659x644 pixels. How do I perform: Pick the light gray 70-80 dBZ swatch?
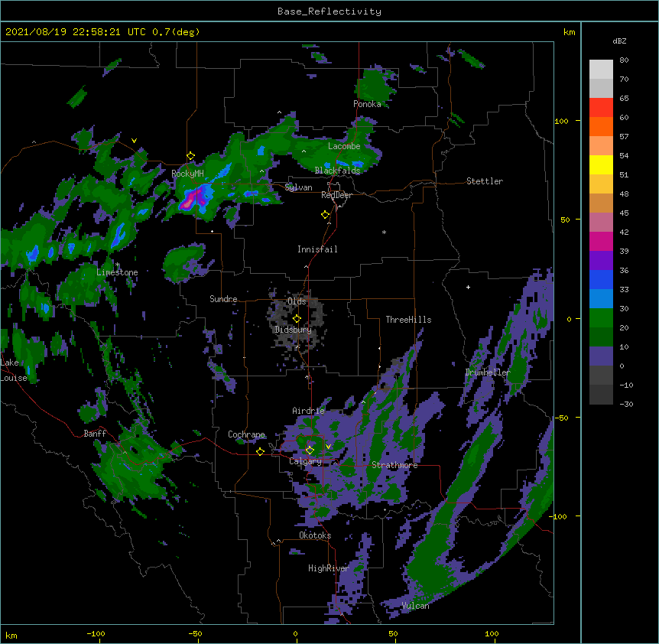coord(601,70)
